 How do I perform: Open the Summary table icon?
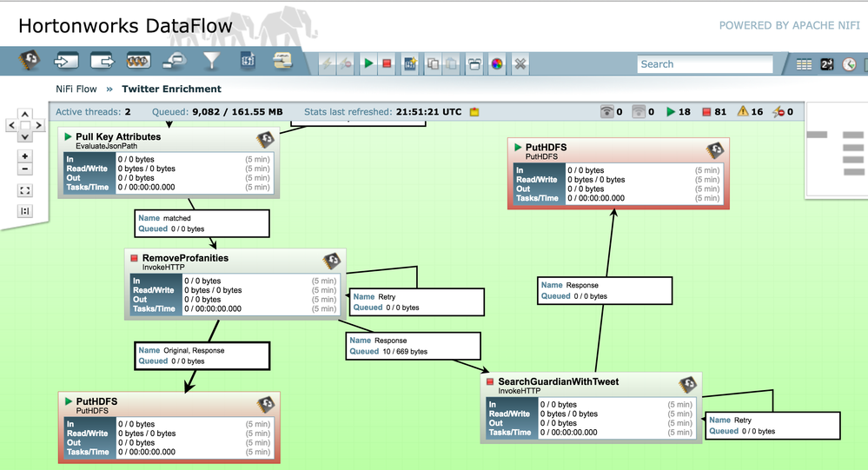point(804,64)
